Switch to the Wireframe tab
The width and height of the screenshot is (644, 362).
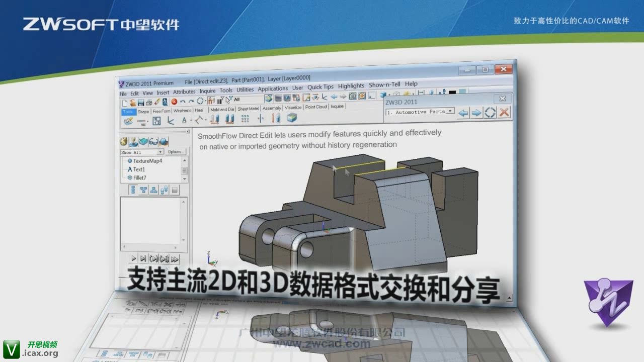[x=183, y=111]
